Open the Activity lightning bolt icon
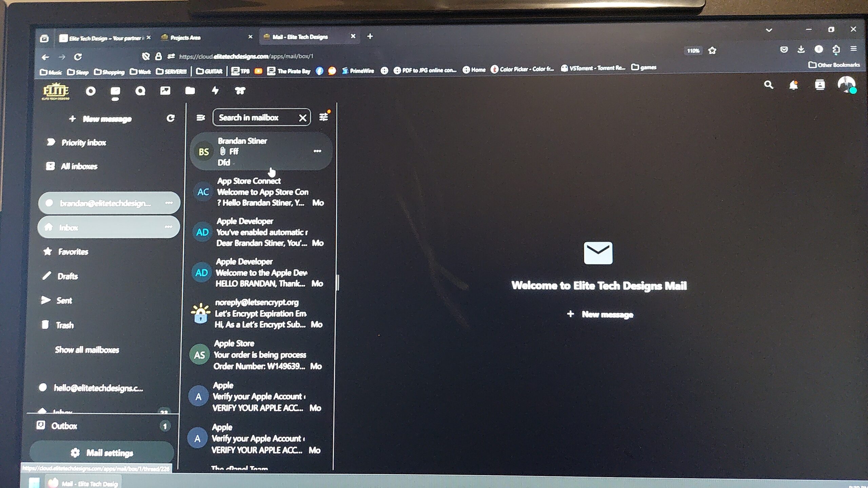Image resolution: width=868 pixels, height=488 pixels. coord(215,90)
